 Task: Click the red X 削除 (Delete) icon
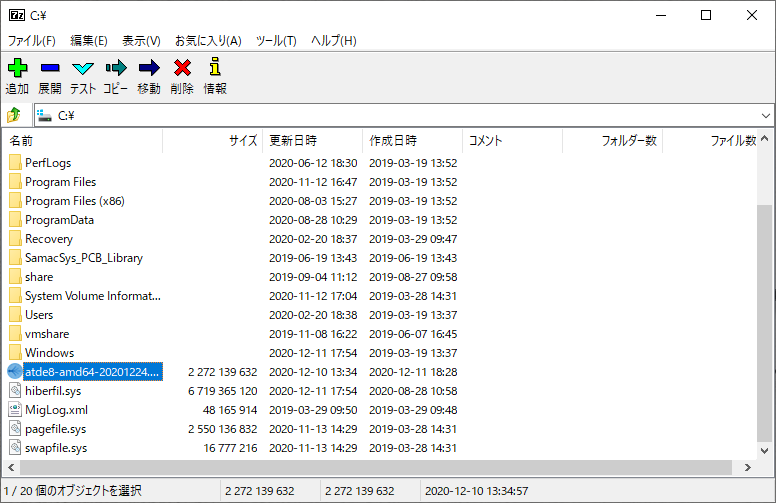(182, 68)
